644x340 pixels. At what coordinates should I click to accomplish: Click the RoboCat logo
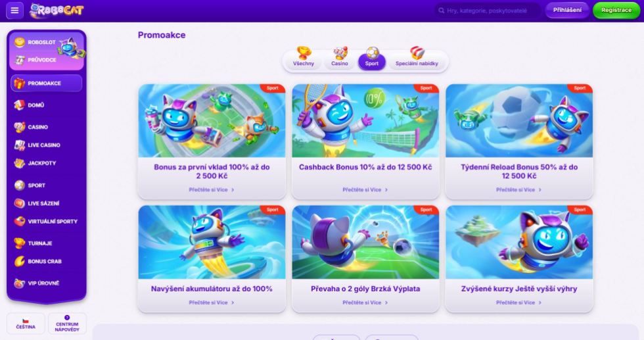click(57, 11)
